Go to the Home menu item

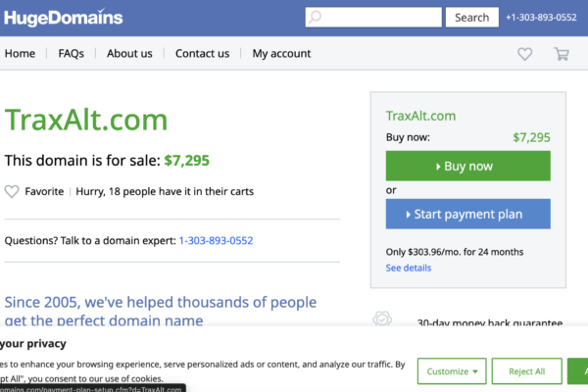[x=20, y=54]
